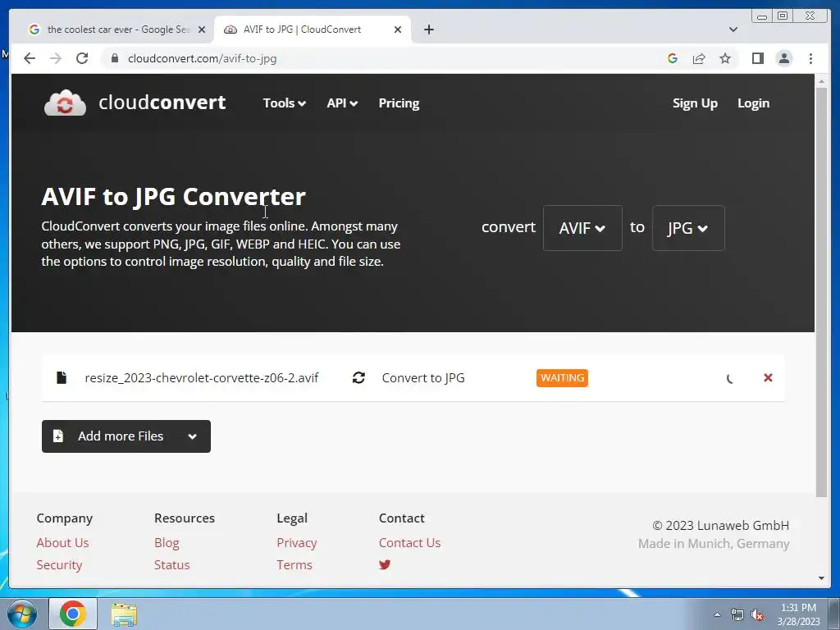Click the Twitter bird icon in the footer

point(385,564)
